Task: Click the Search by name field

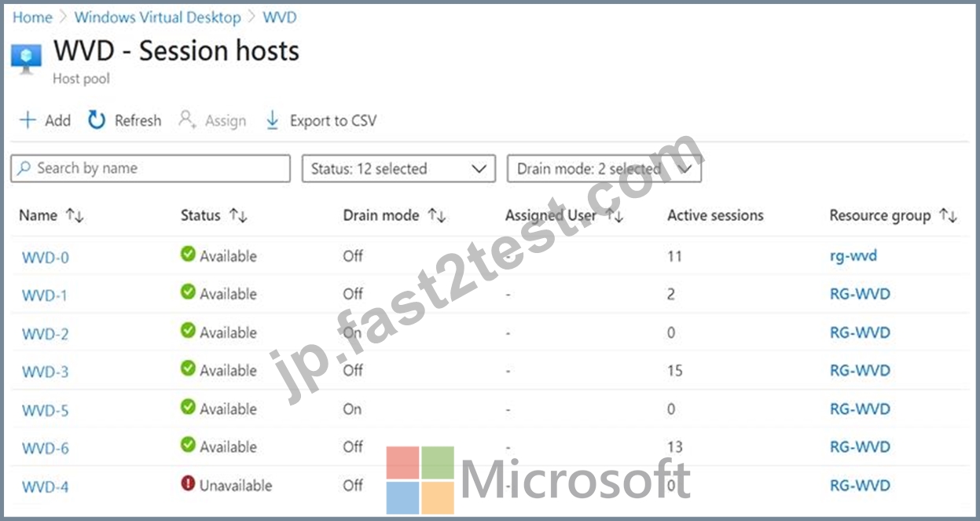Action: 150,168
